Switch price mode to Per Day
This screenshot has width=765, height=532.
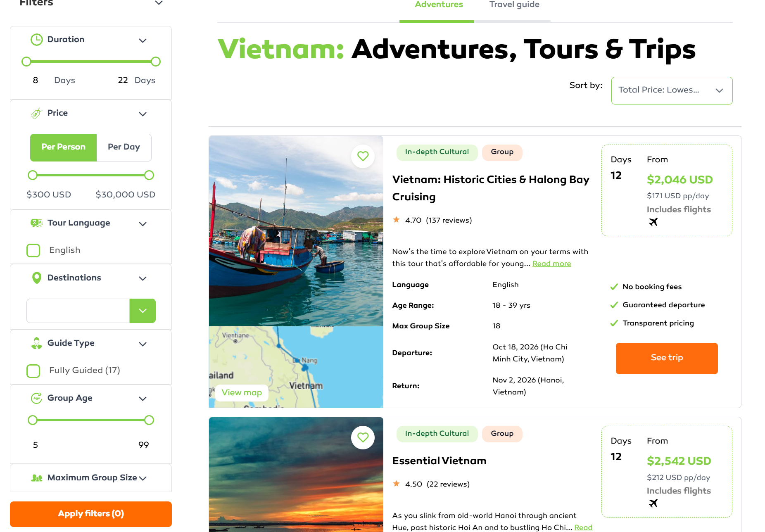coord(124,147)
